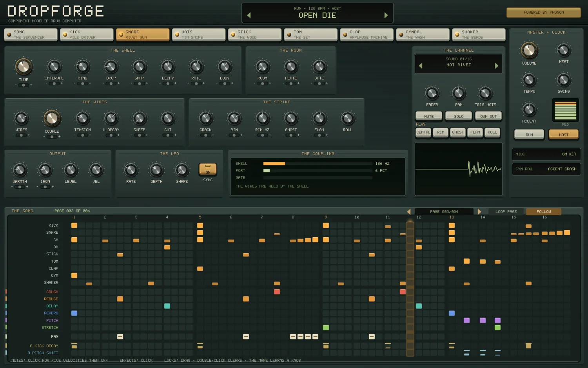
Task: Click the LFO RATE knob
Action: [x=131, y=170]
